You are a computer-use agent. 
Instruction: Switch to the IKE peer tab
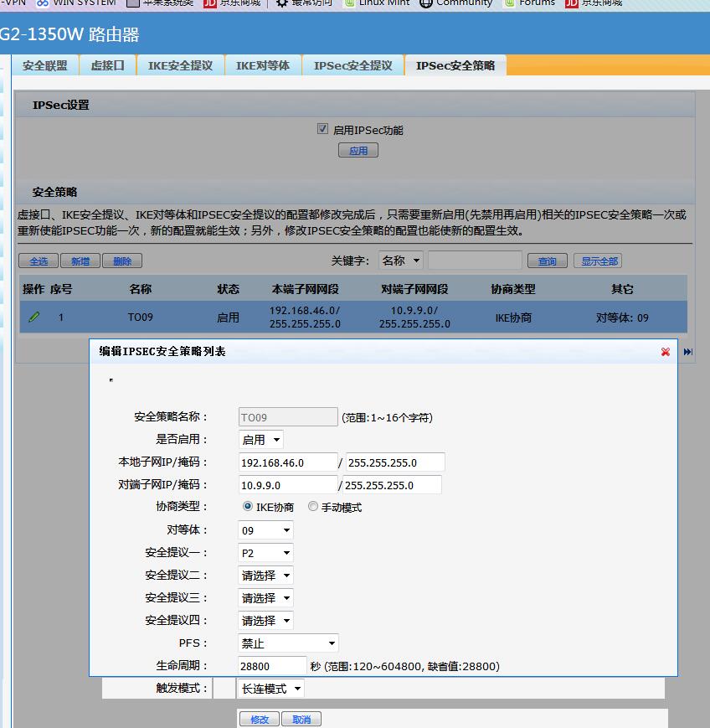tap(263, 65)
